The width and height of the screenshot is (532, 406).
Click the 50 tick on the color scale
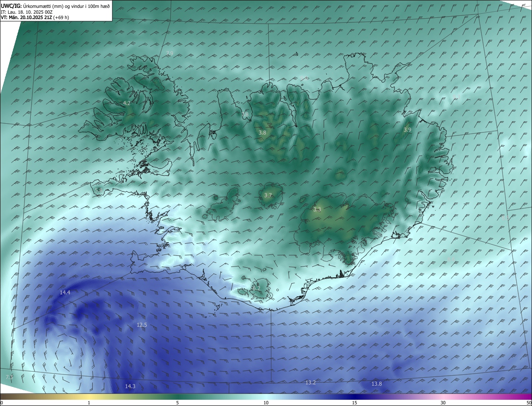click(x=529, y=403)
